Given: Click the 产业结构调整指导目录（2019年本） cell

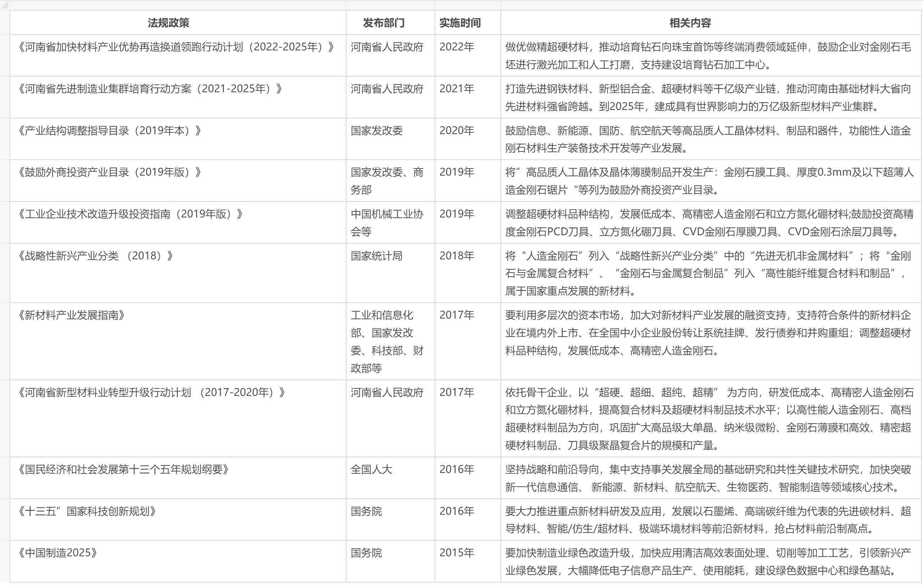Looking at the screenshot, I should click(x=178, y=139).
